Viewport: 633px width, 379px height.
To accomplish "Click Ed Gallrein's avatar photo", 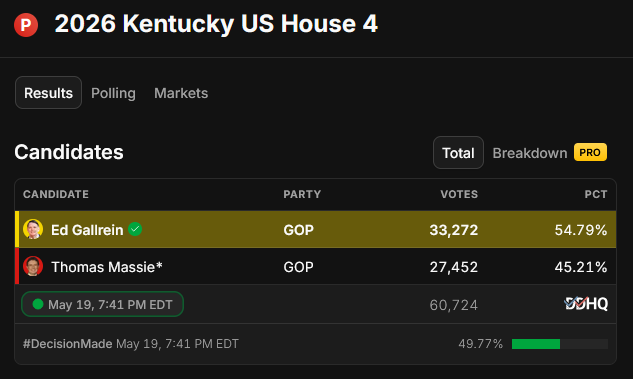I will point(33,229).
